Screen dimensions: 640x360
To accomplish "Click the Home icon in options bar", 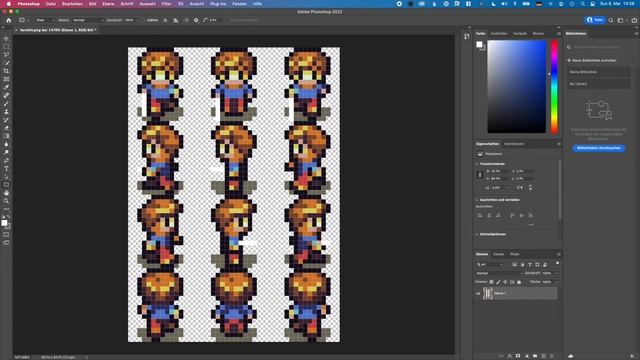I will 9,20.
